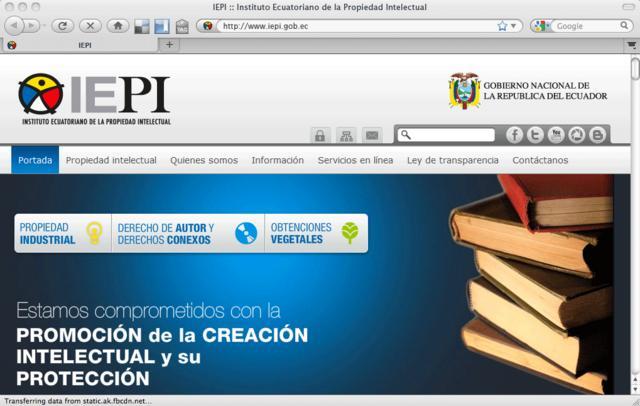The width and height of the screenshot is (640, 406).
Task: Click the Transferring data status bar text
Action: (x=78, y=401)
